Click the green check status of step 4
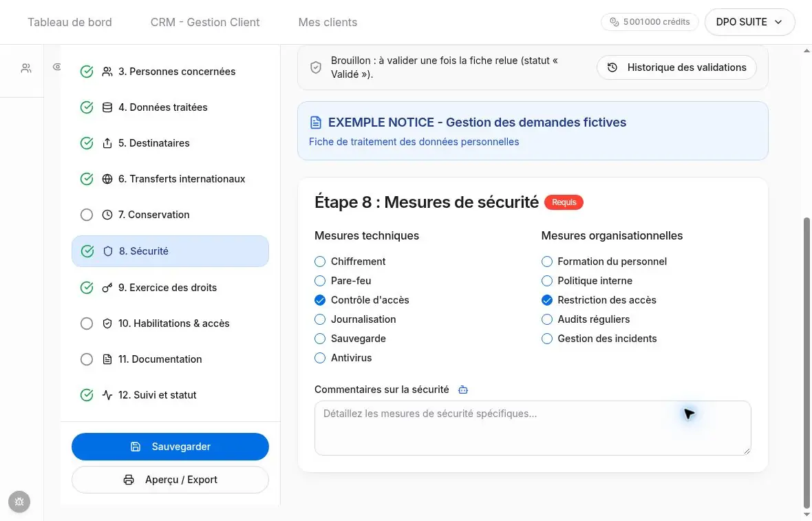 point(87,107)
